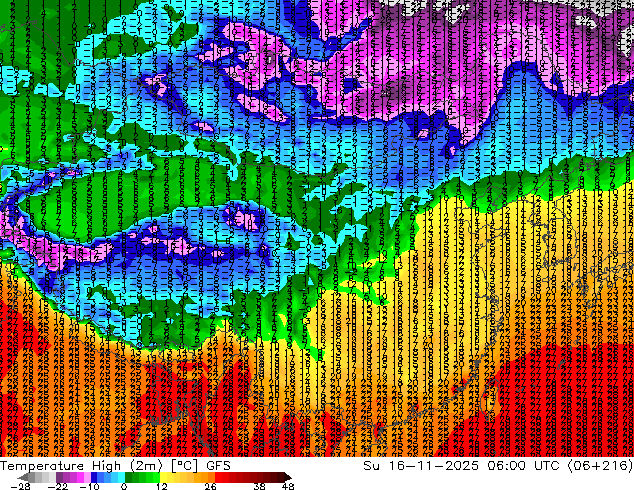Viewport: 634px width, 490px height.
Task: Click the '38' legend label
Action: click(259, 486)
